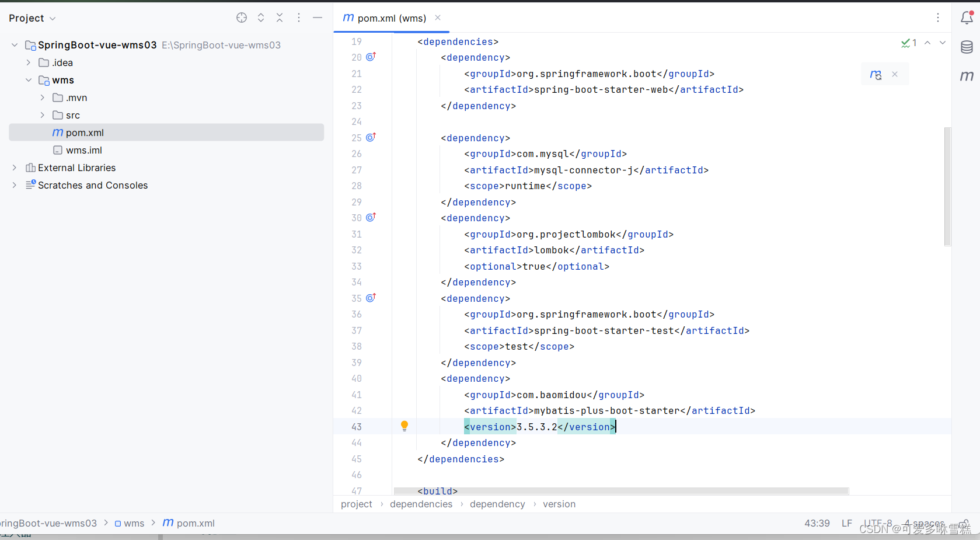Open the Maven tool window icon
This screenshot has height=540, width=980.
point(967,76)
